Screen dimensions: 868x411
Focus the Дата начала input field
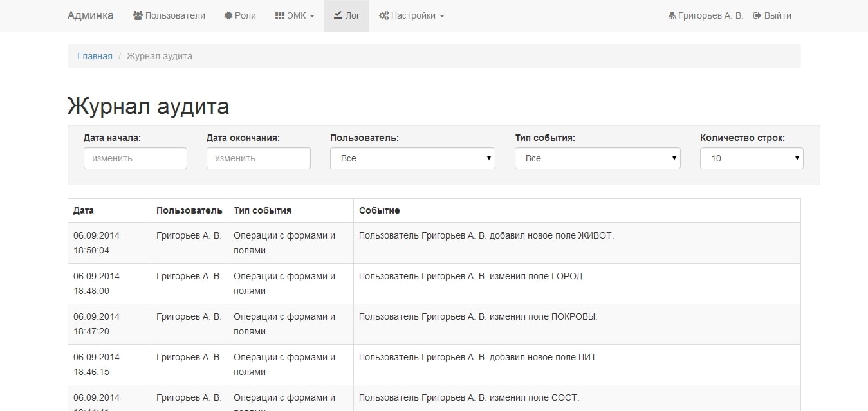[135, 158]
